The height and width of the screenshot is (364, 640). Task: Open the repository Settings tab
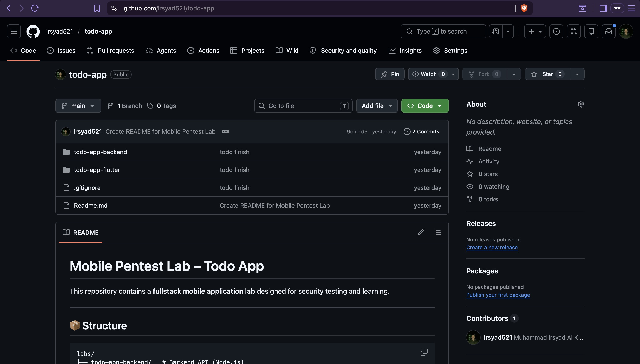click(450, 51)
